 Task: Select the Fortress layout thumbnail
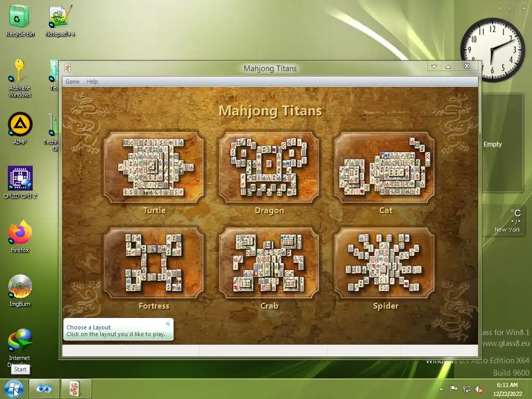pos(154,263)
